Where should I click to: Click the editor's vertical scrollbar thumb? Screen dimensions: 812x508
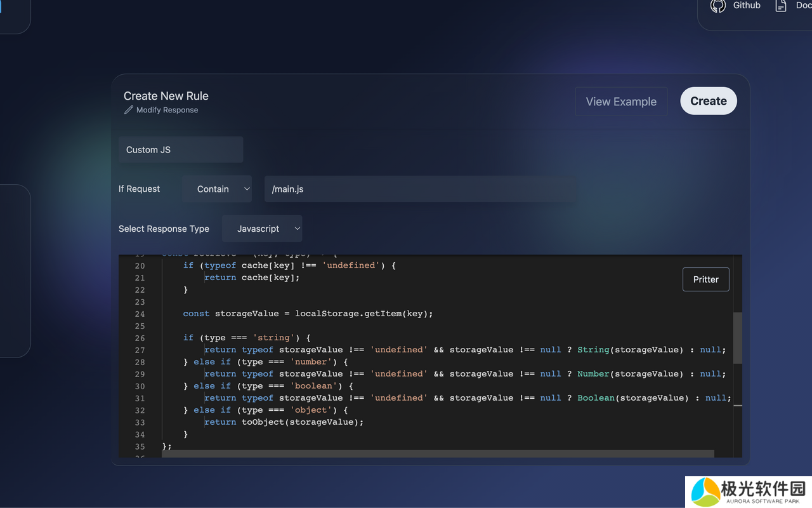click(737, 338)
